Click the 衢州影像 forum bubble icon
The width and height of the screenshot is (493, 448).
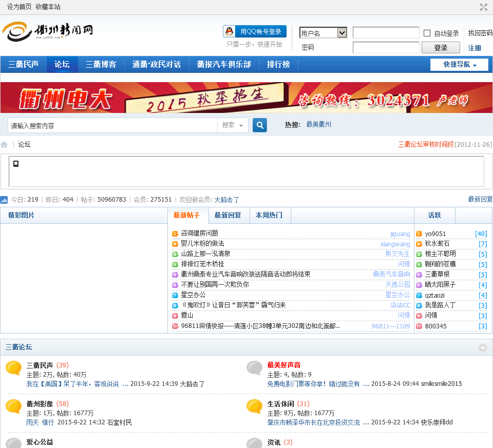click(x=14, y=406)
